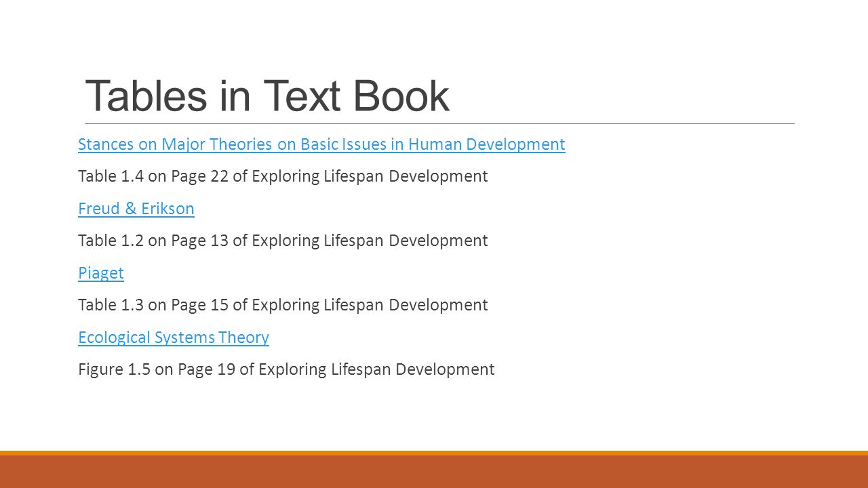Image resolution: width=868 pixels, height=488 pixels.
Task: Open Stances on Major Theories link
Action: (321, 144)
